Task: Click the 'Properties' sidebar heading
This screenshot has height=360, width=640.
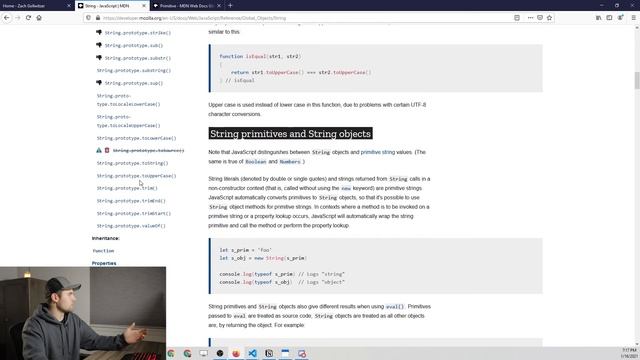Action: pyautogui.click(x=104, y=263)
